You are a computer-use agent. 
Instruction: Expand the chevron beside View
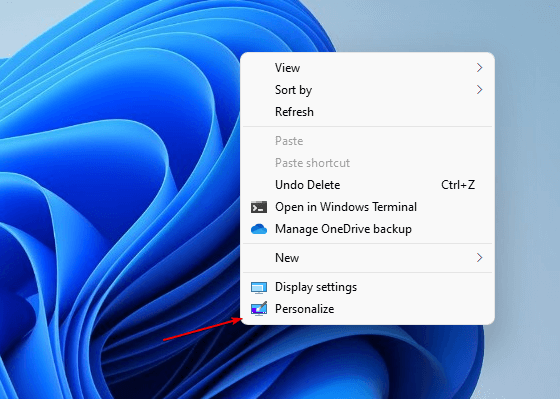[479, 68]
